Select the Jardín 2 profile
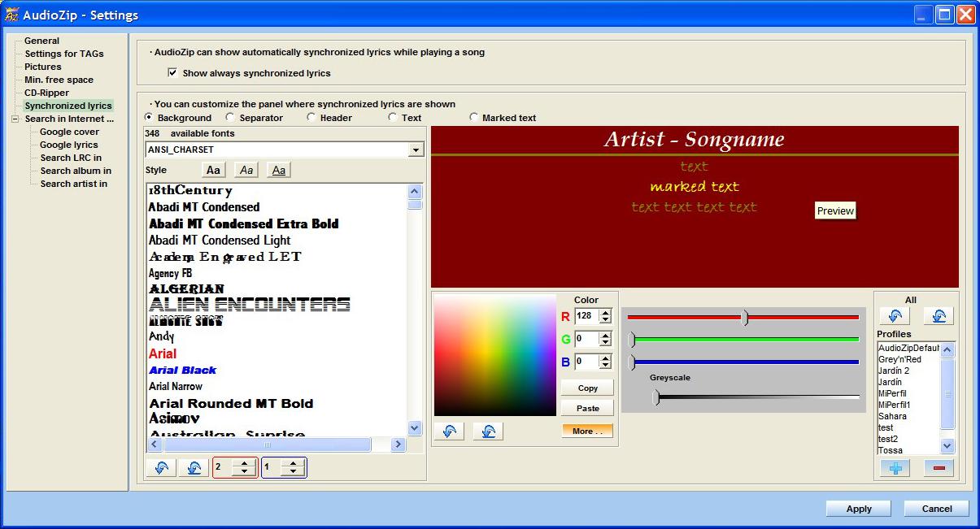Image resolution: width=980 pixels, height=529 pixels. click(x=894, y=371)
